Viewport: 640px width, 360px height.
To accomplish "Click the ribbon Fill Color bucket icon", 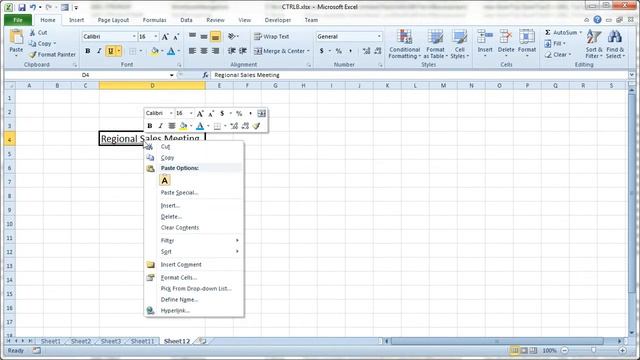I will 154,51.
